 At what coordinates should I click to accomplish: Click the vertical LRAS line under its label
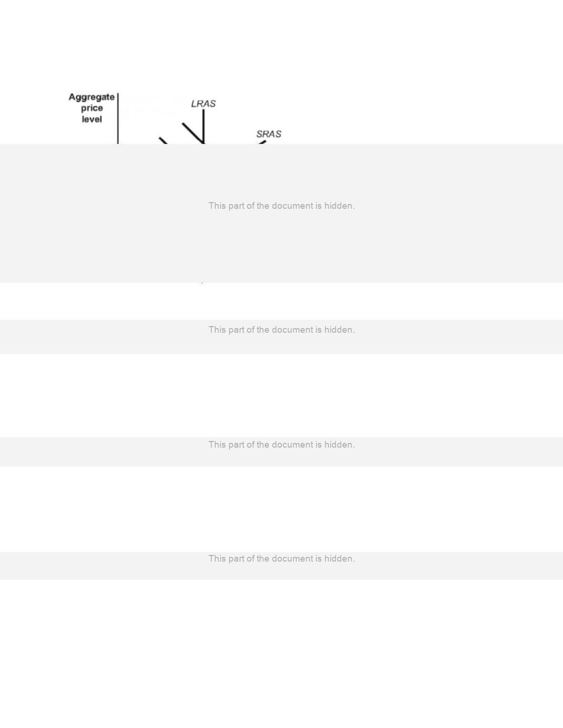[204, 126]
